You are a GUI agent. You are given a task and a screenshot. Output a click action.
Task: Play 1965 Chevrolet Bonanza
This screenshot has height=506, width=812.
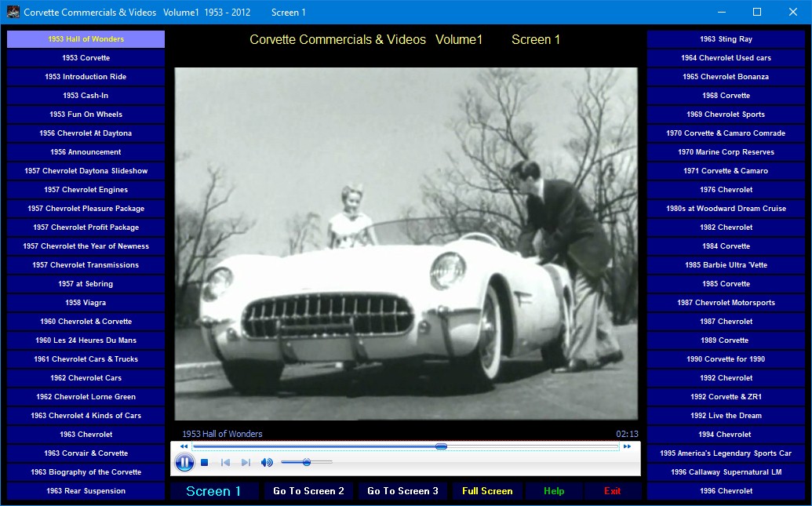(x=726, y=77)
